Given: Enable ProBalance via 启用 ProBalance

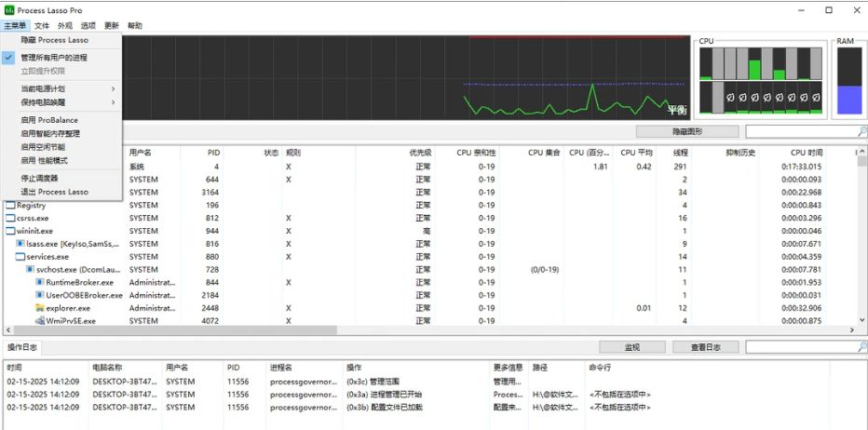Looking at the screenshot, I should click(61, 120).
